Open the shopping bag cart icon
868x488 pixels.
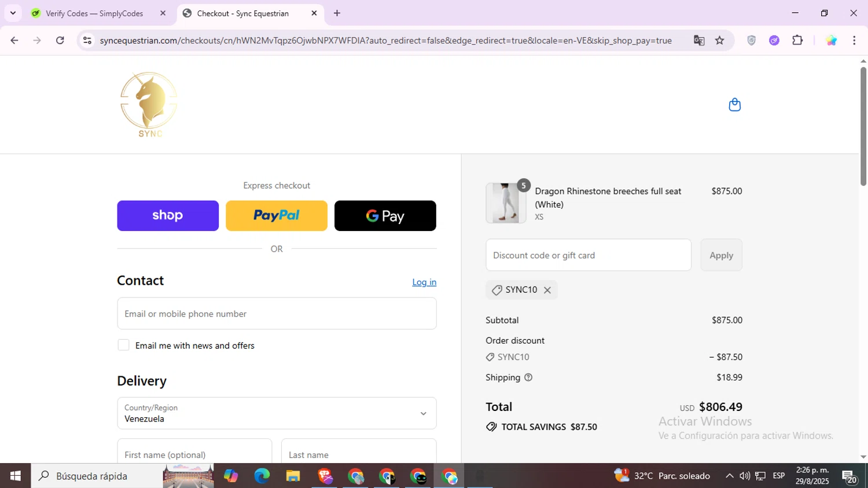(x=734, y=105)
